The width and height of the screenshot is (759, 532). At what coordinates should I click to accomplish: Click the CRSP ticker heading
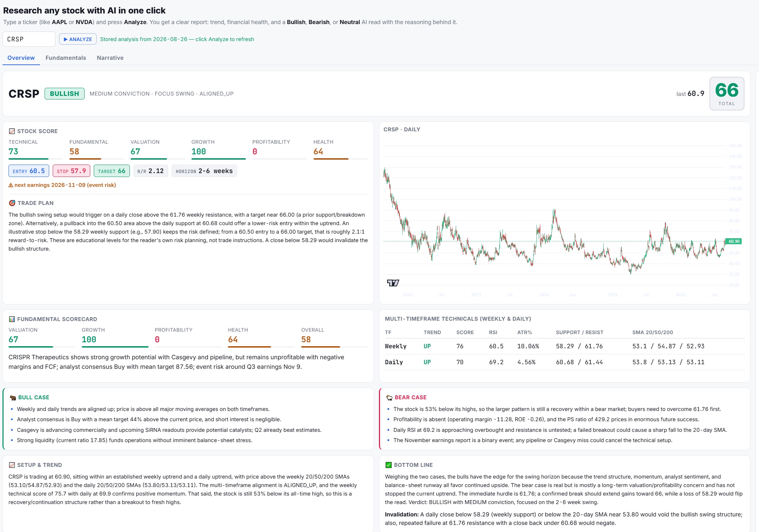(x=24, y=94)
